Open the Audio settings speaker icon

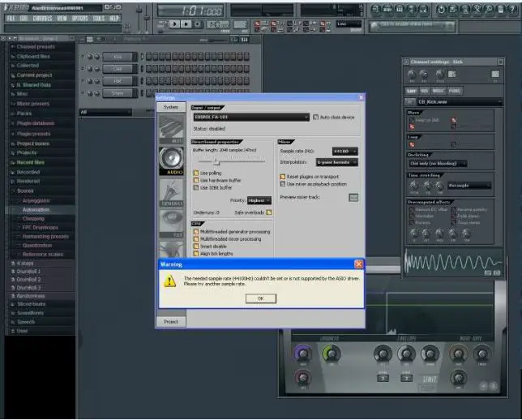pyautogui.click(x=171, y=159)
